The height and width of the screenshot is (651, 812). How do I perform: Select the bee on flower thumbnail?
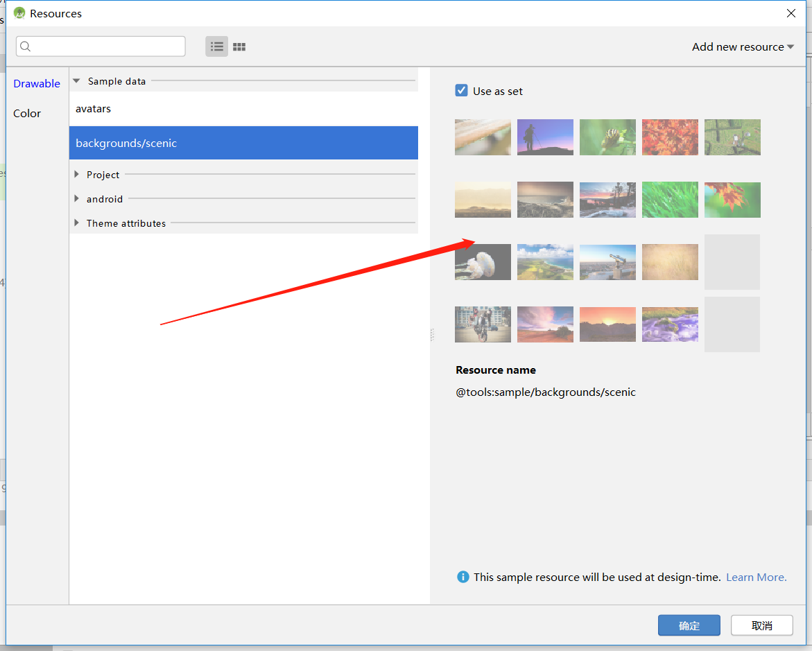(x=607, y=137)
